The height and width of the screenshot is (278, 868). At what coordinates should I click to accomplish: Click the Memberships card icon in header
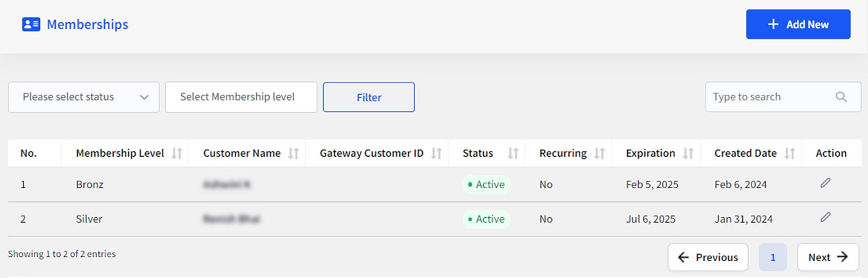(31, 24)
